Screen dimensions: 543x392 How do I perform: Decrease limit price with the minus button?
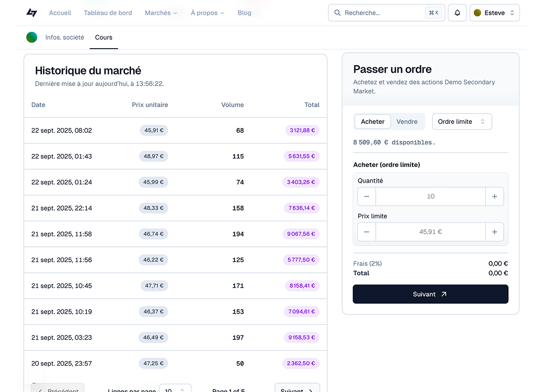coord(367,232)
